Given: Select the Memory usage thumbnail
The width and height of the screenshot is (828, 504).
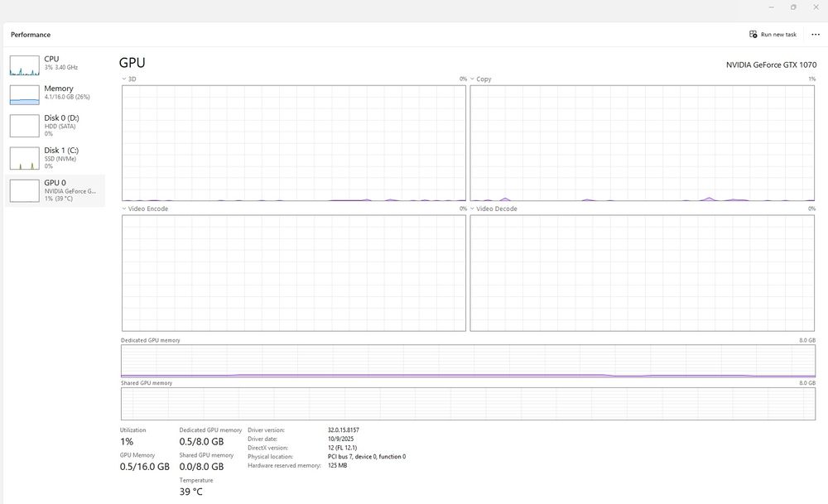Looking at the screenshot, I should [x=24, y=95].
